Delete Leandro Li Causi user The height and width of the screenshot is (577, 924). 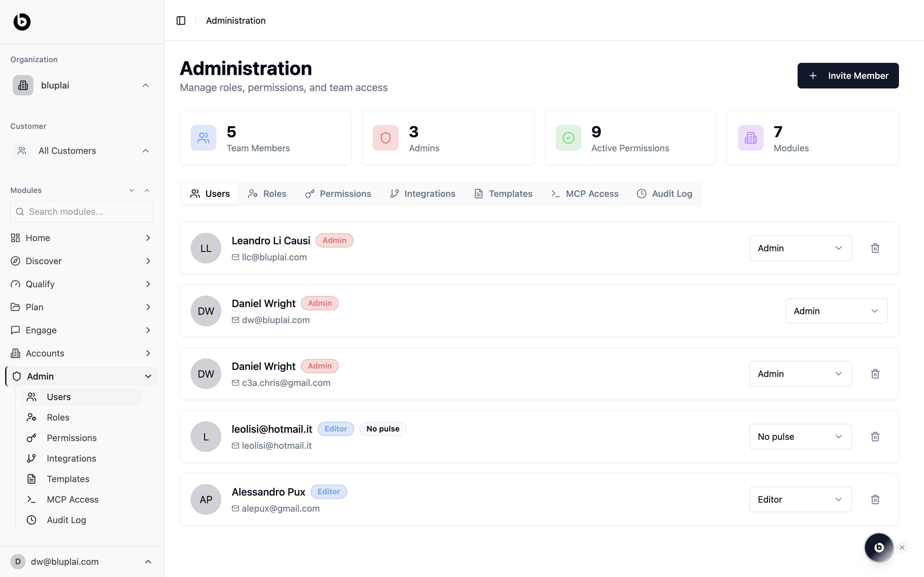click(875, 248)
